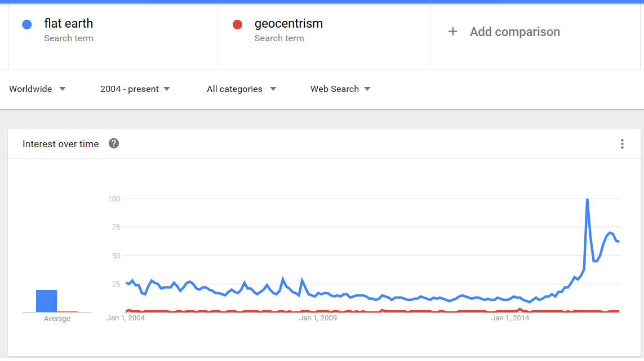
Task: Click the help icon beside Interest over time
Action: coord(114,143)
